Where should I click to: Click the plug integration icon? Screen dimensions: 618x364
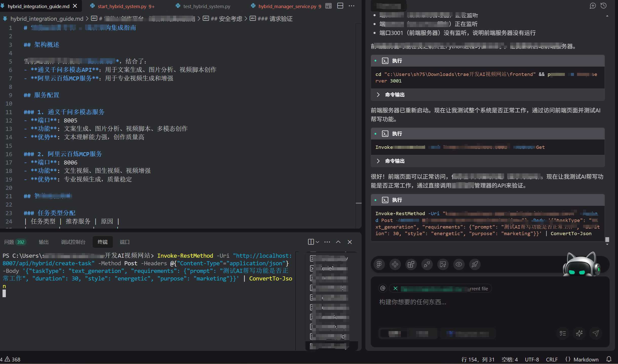click(x=427, y=265)
